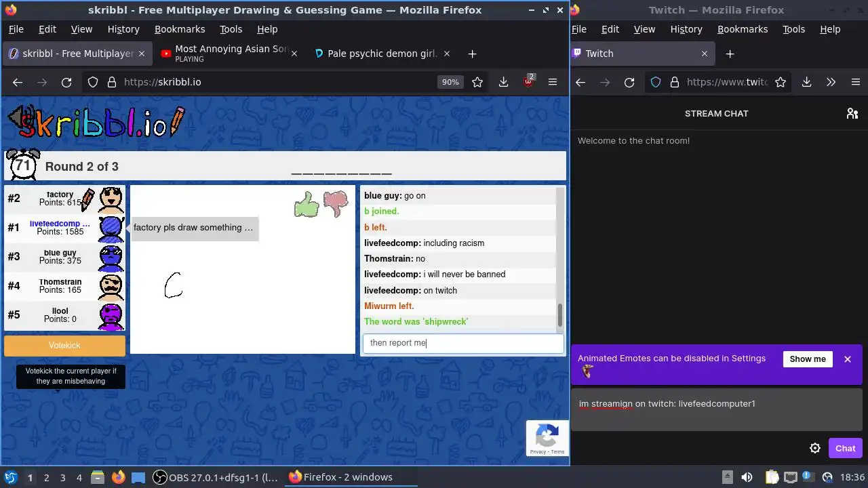Click the reCAPTCHA badge
The height and width of the screenshot is (488, 868).
(x=547, y=438)
